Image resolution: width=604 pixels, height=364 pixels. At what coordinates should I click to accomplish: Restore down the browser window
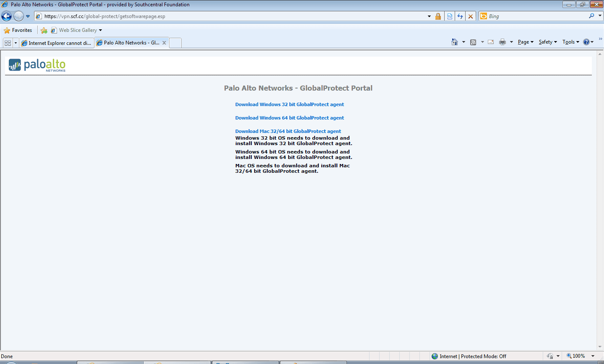(583, 5)
